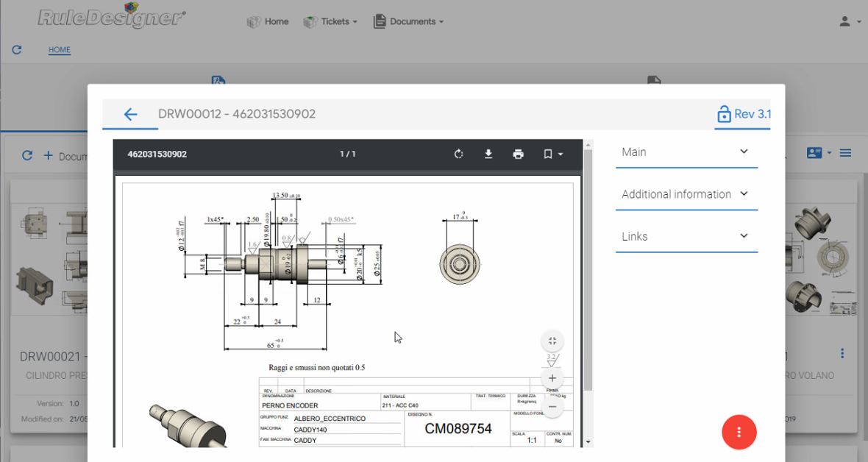Click the PDF viewer scrollbar up arrow

pos(588,145)
